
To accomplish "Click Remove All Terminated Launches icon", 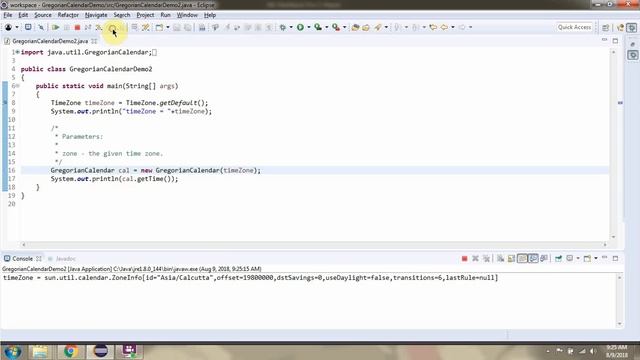I will [x=486, y=258].
